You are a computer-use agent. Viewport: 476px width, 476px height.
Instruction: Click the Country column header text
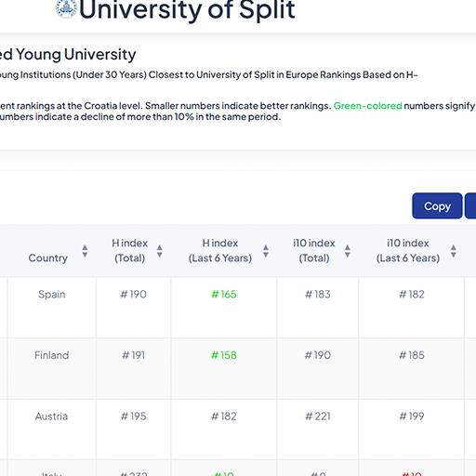click(48, 258)
